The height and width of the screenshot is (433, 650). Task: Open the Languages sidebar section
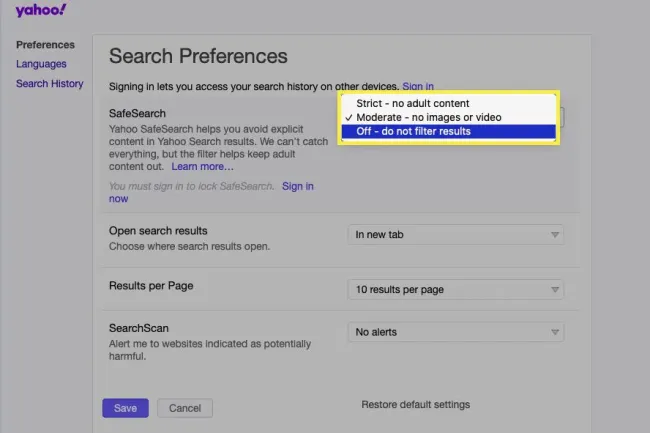pyautogui.click(x=41, y=64)
